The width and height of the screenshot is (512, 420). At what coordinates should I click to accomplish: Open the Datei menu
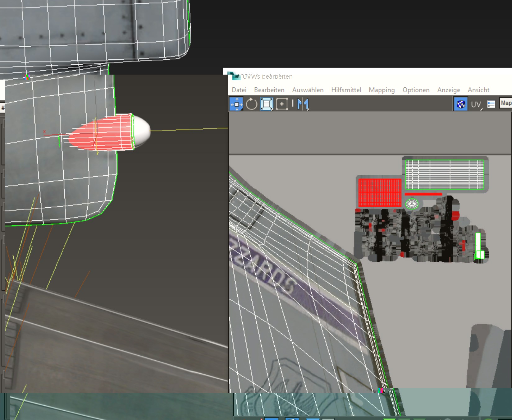[x=239, y=90]
